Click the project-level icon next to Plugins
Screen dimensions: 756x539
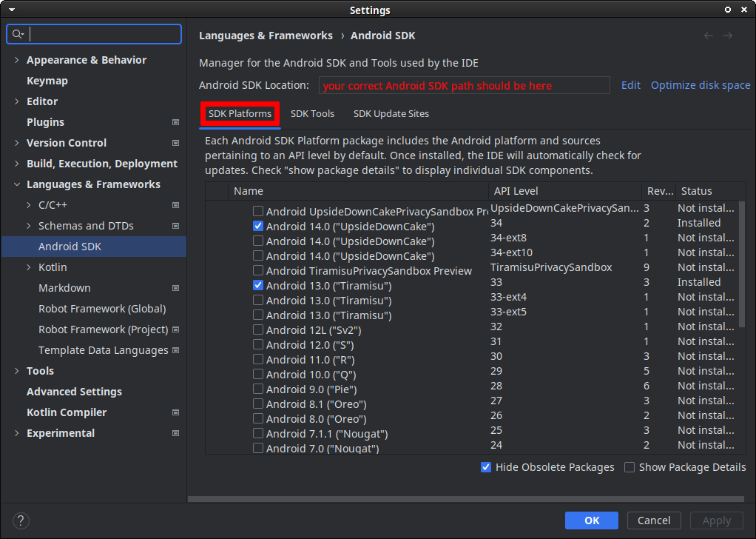point(175,122)
